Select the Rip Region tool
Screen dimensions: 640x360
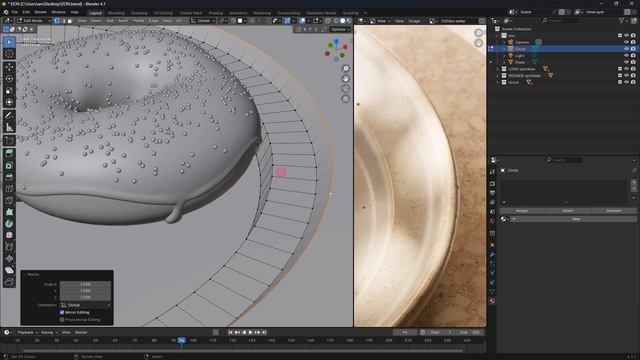click(x=9, y=282)
